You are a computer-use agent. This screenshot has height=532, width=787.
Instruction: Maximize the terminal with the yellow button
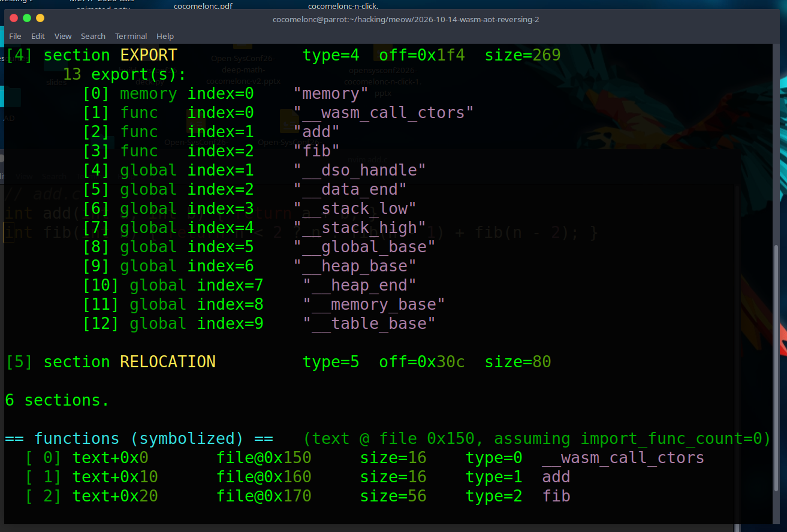pos(40,18)
